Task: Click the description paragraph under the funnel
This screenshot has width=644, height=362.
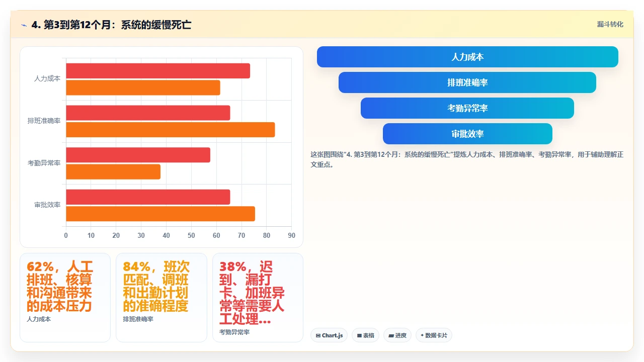Action: (x=467, y=159)
